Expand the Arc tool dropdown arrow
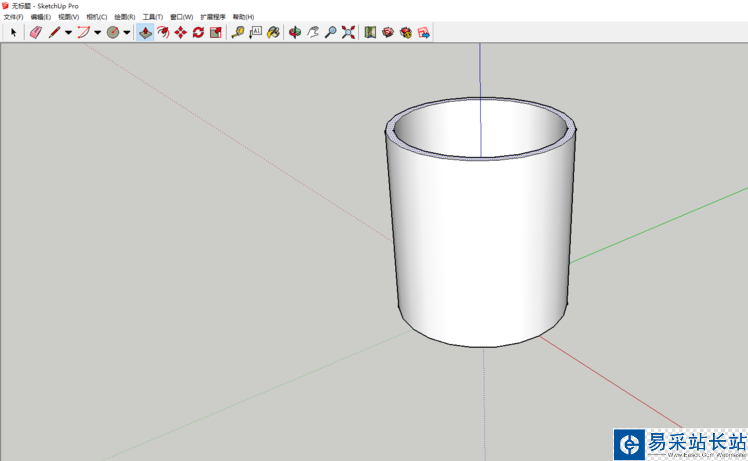 [x=97, y=32]
